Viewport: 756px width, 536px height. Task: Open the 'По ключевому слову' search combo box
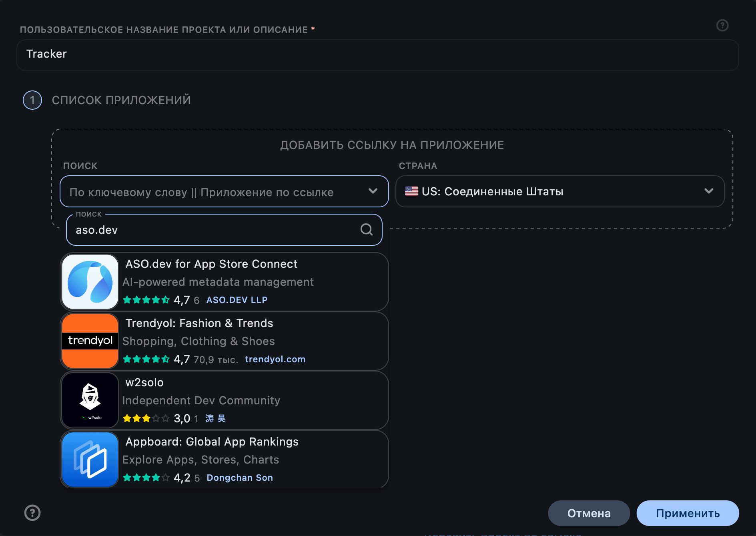[224, 191]
